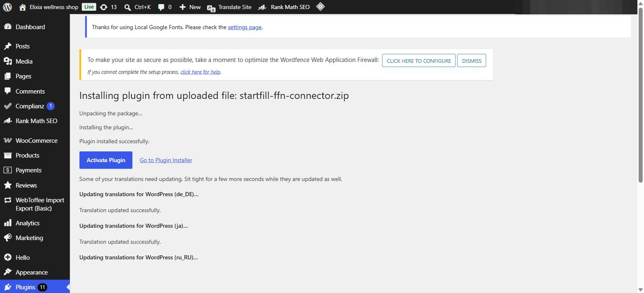Click the sidebar collapse arrow beside Plugins
The height and width of the screenshot is (293, 644).
click(x=68, y=287)
